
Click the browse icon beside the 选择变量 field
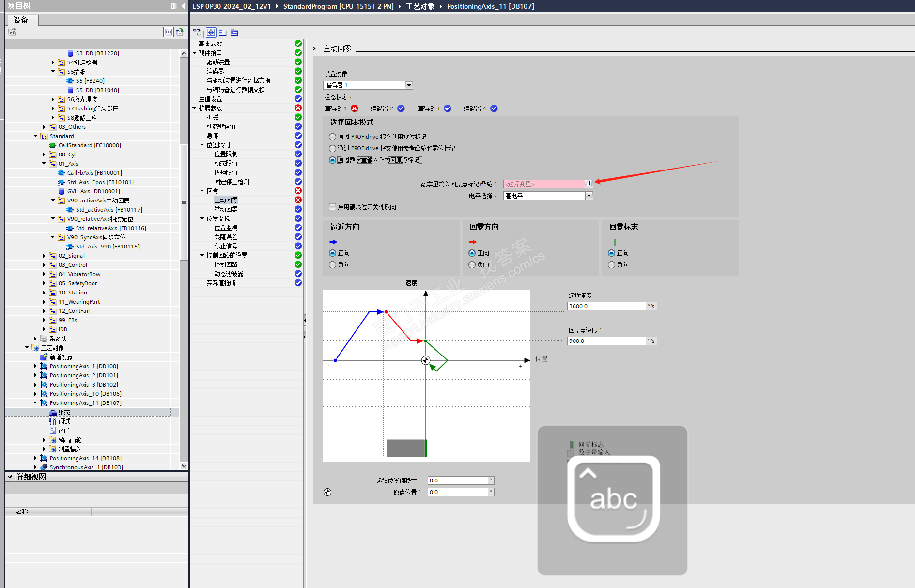pos(589,184)
